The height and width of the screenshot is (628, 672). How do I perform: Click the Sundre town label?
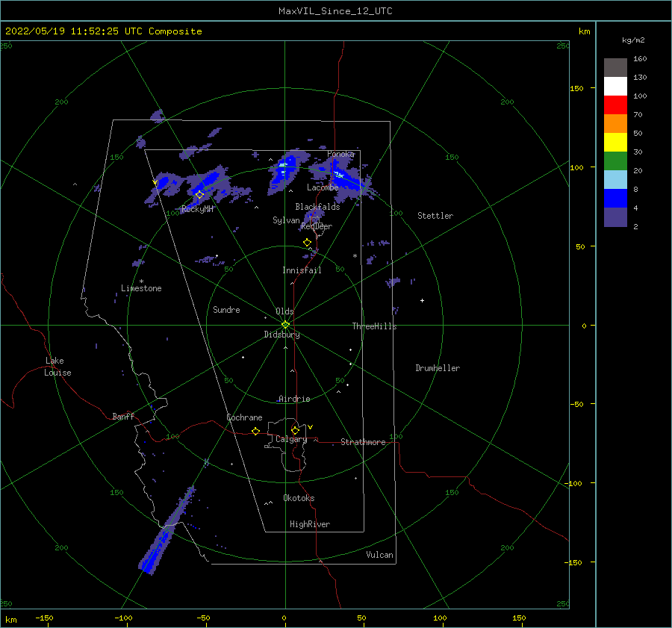click(226, 310)
